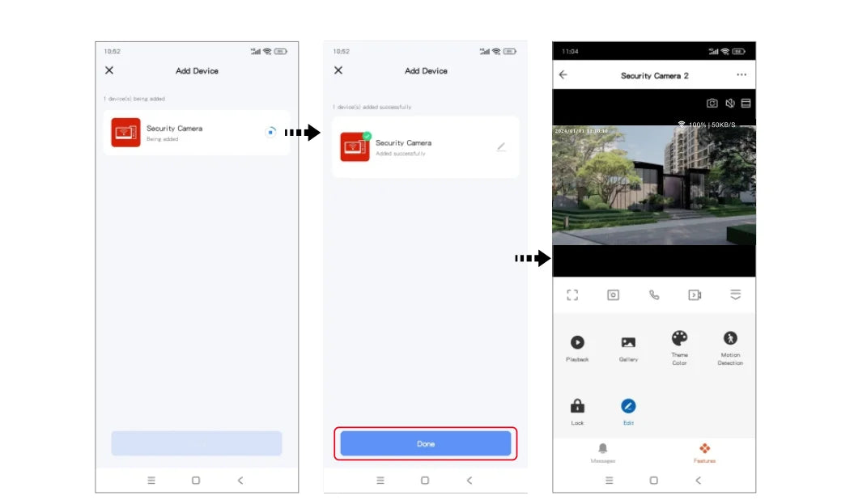Image resolution: width=854 pixels, height=504 pixels.
Task: Toggle video recording on the live view
Action: pyautogui.click(x=695, y=295)
